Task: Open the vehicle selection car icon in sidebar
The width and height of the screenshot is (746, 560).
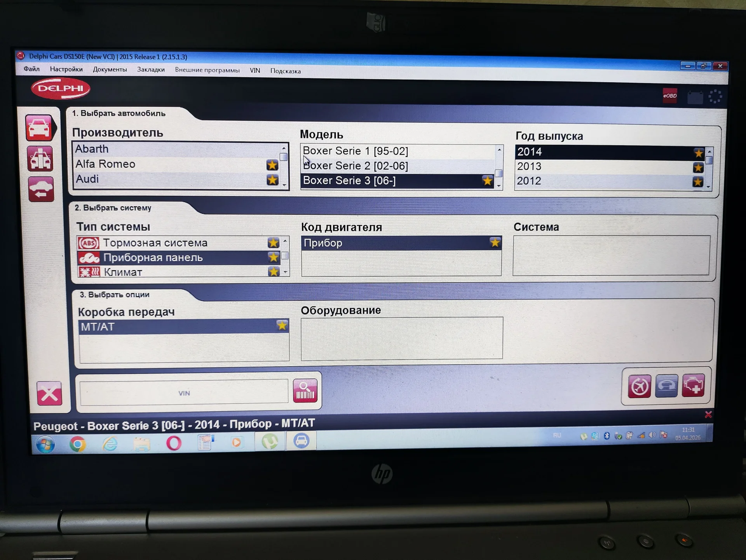Action: [39, 127]
